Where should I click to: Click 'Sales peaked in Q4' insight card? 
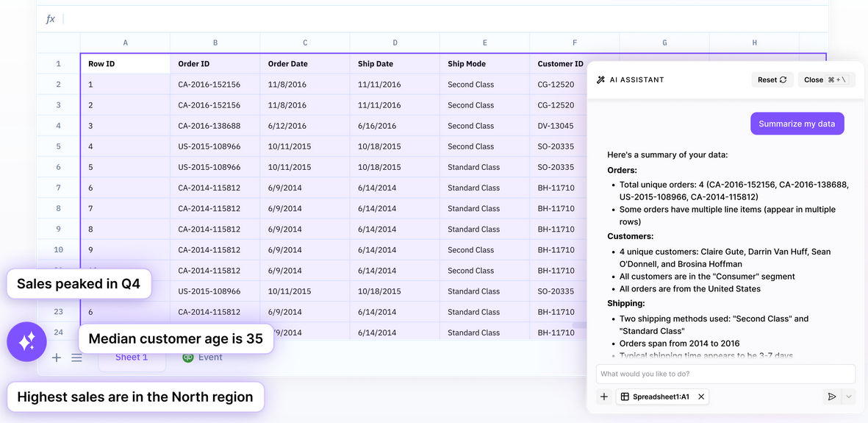tap(79, 284)
